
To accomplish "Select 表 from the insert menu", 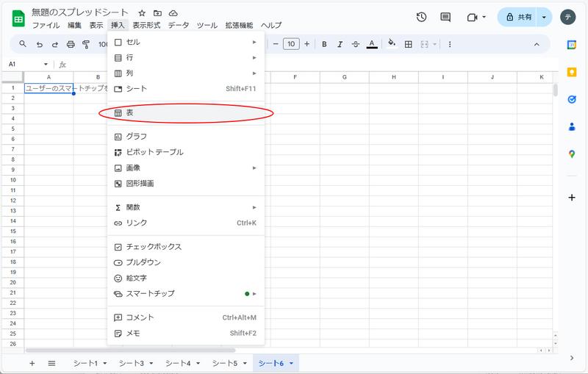I will (x=129, y=113).
